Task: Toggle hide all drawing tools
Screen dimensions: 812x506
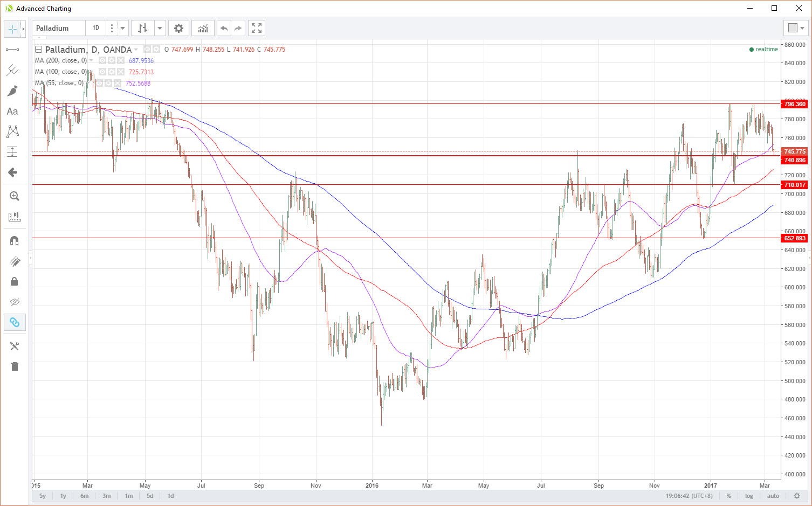Action: point(15,302)
